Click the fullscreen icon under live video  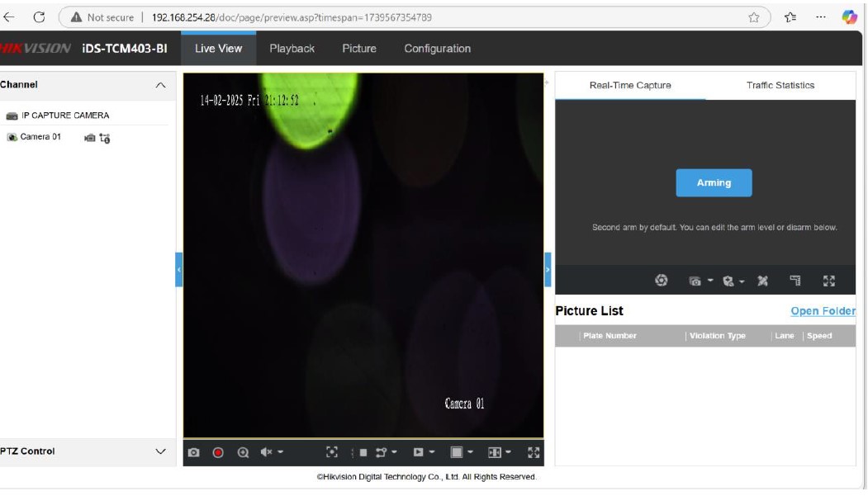click(534, 452)
